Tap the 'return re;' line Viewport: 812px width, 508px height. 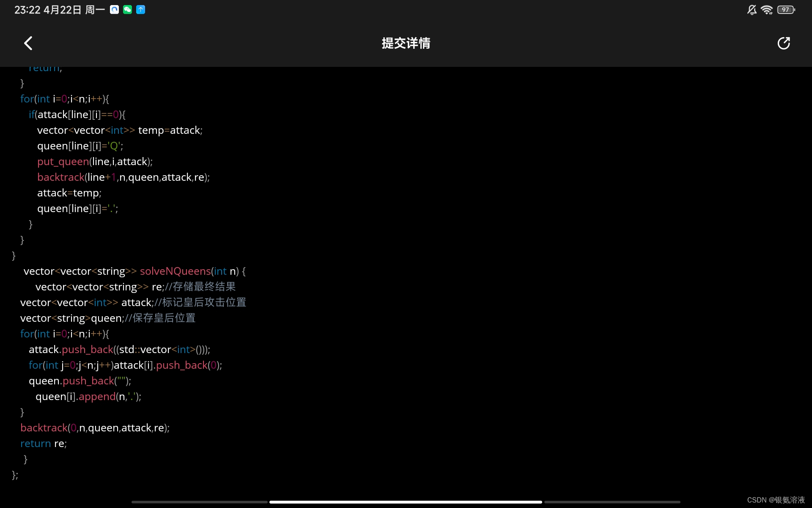tap(44, 444)
